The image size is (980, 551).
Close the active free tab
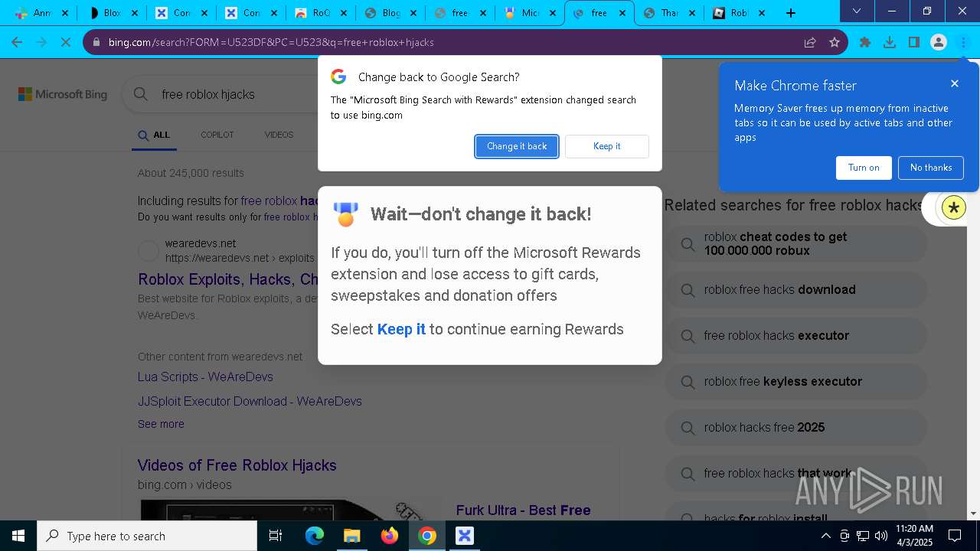622,13
